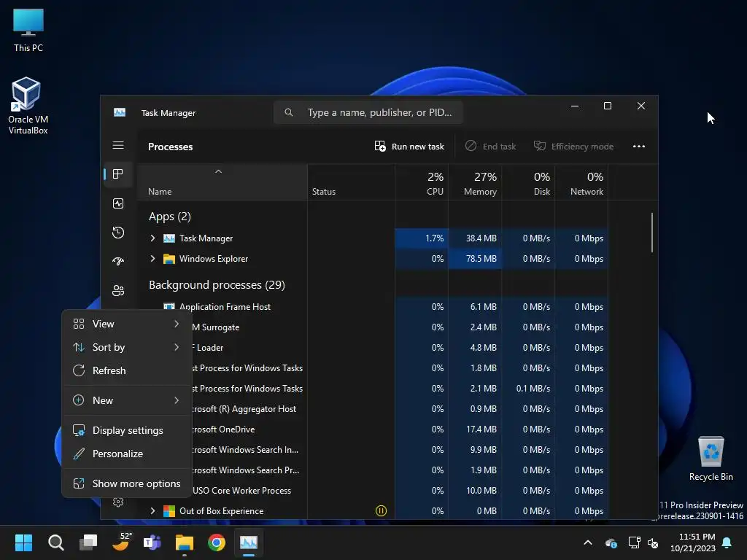
Task: Click the search magnifier in Task Manager
Action: [x=289, y=112]
